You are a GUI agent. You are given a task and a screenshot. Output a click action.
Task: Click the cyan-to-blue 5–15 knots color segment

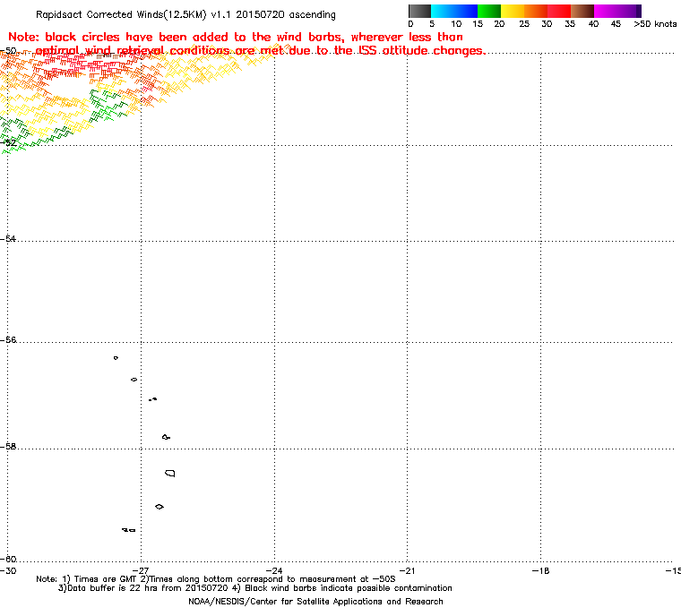(454, 11)
